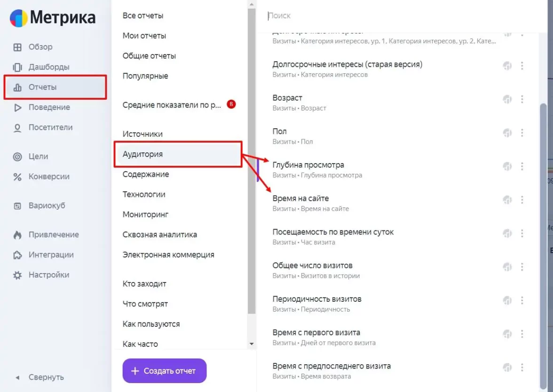Screen dimensions: 553x392
Task: Click the Настройки gear icon
Action: (17, 275)
